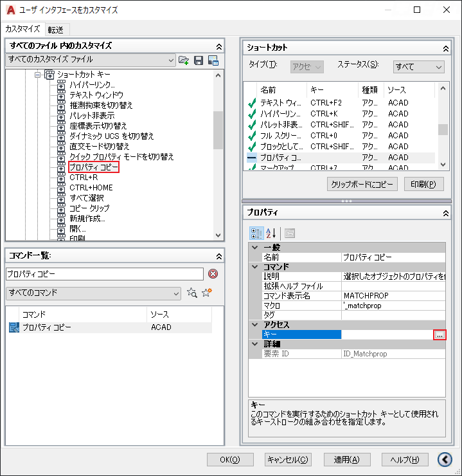Image resolution: width=462 pixels, height=476 pixels.
Task: Select 推測拘束を切り替え tree item
Action: point(101,105)
